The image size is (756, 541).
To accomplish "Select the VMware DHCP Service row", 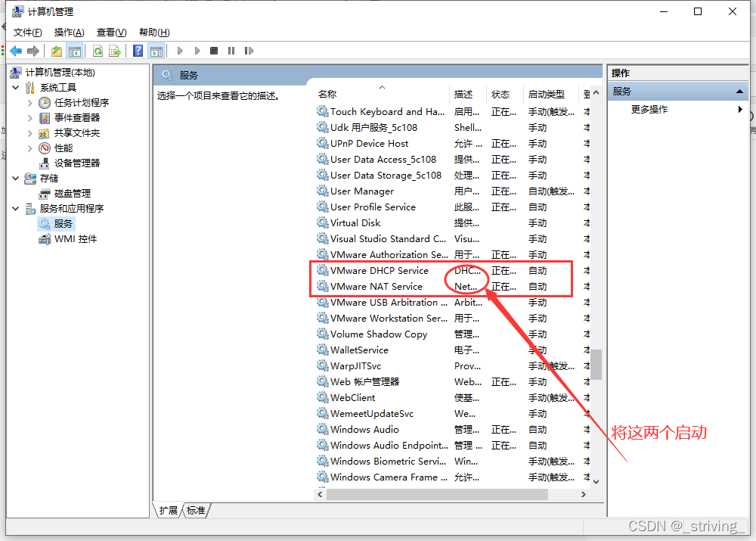I will (453, 271).
